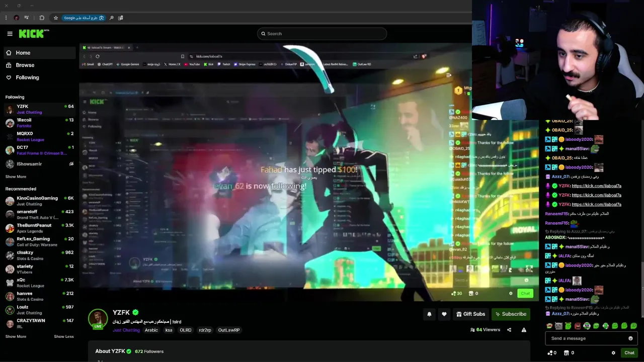
Task: Open the Kick hamburger sidebar menu
Action: 10,34
